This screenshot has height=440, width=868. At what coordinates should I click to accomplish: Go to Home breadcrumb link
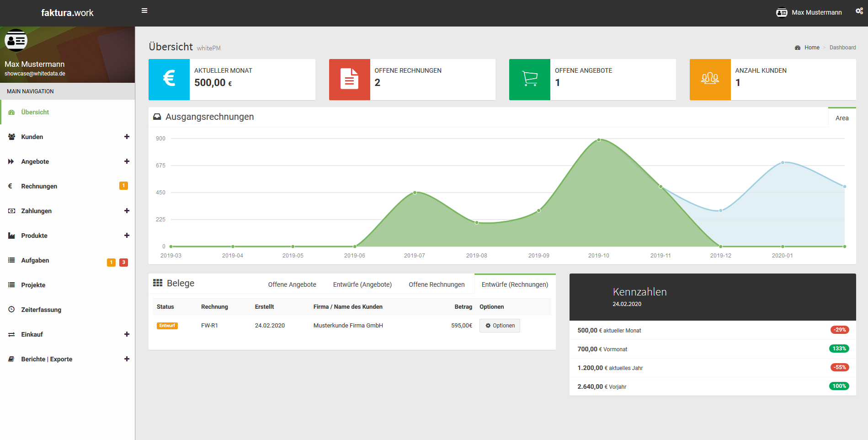tap(812, 48)
